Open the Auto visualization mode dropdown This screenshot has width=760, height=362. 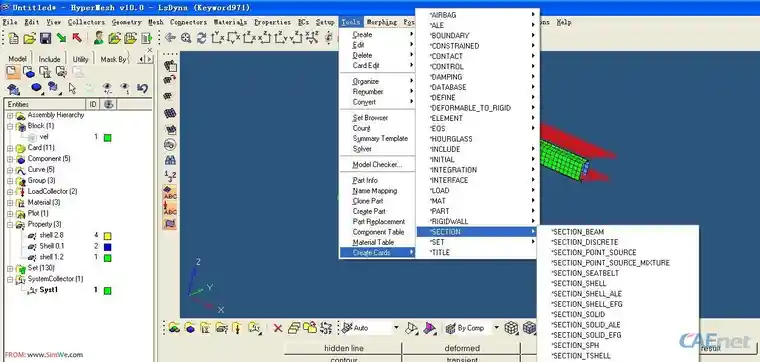point(396,328)
